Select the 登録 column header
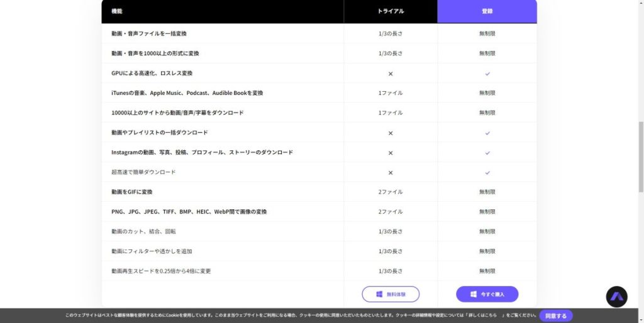 pos(487,11)
